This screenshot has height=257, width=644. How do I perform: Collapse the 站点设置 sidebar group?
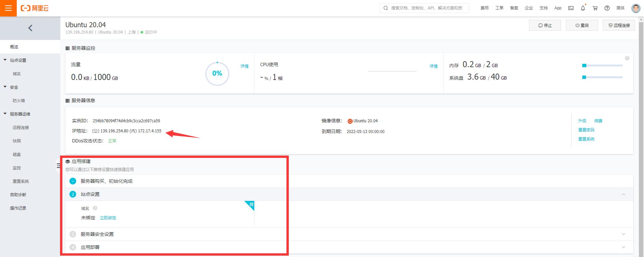click(x=5, y=60)
